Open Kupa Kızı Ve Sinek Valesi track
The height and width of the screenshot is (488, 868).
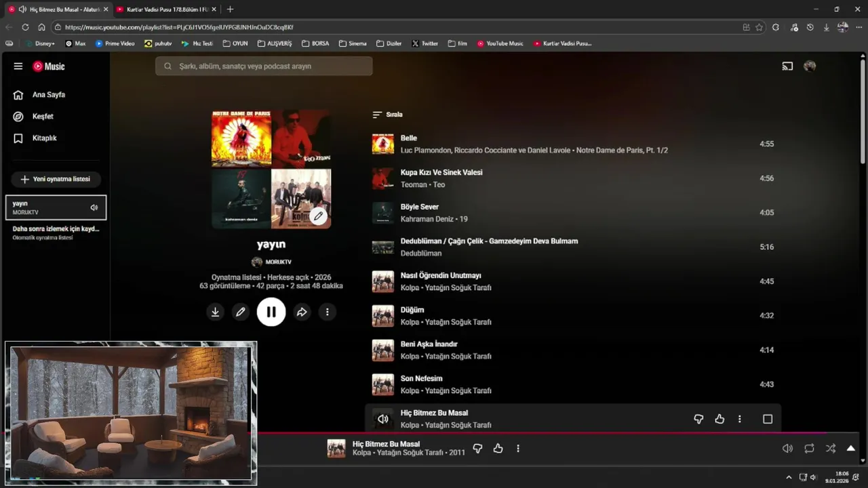(x=441, y=173)
